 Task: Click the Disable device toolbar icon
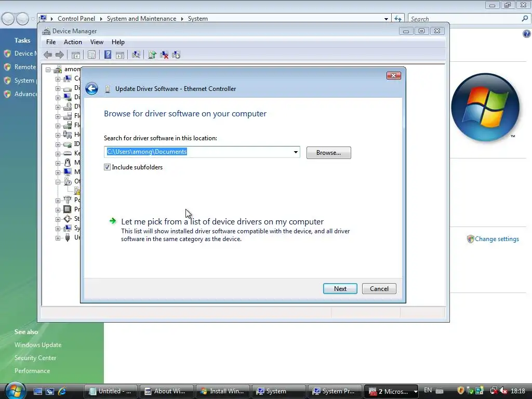point(176,55)
